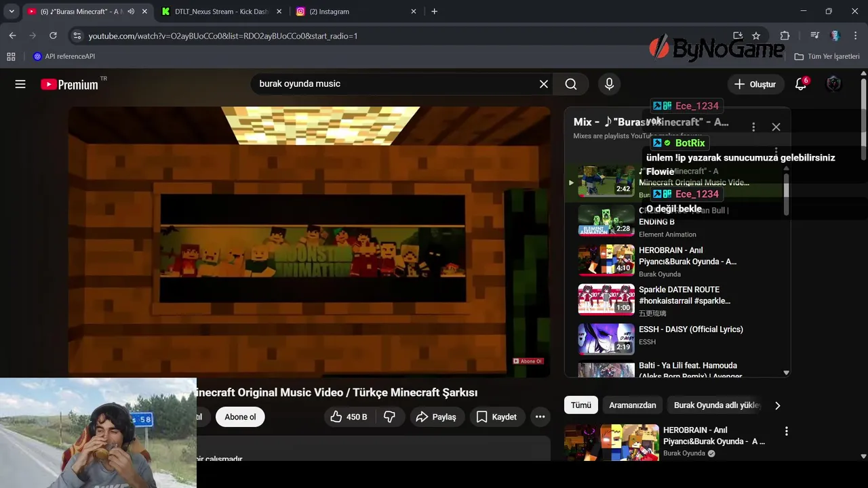Close the Mix playlist panel
This screenshot has height=488, width=868.
pos(776,127)
